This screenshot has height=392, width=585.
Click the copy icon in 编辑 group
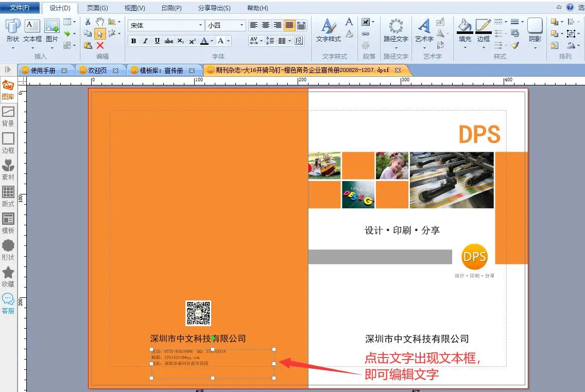point(88,33)
